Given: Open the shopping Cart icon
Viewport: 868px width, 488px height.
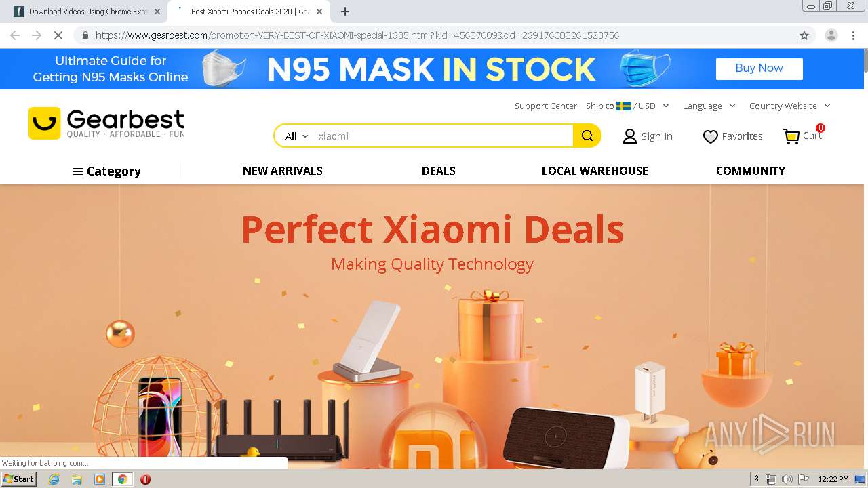Looking at the screenshot, I should (x=791, y=136).
